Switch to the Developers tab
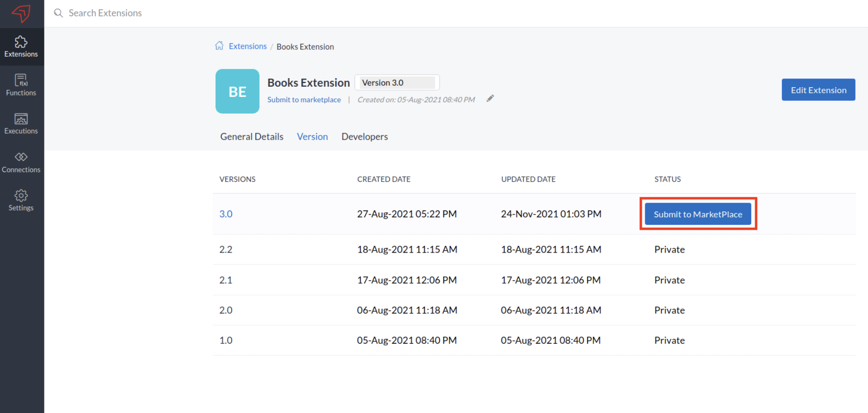Image resolution: width=868 pixels, height=413 pixels. coord(364,137)
